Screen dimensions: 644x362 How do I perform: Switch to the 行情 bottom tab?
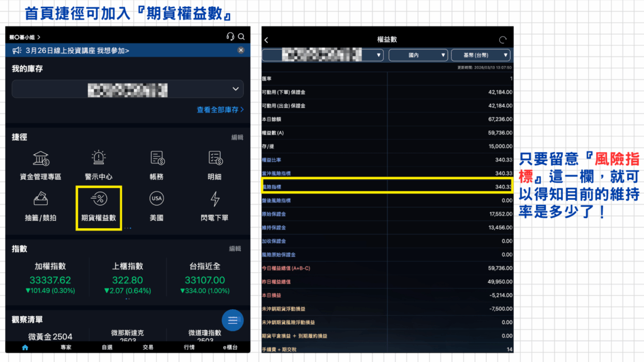tap(189, 347)
